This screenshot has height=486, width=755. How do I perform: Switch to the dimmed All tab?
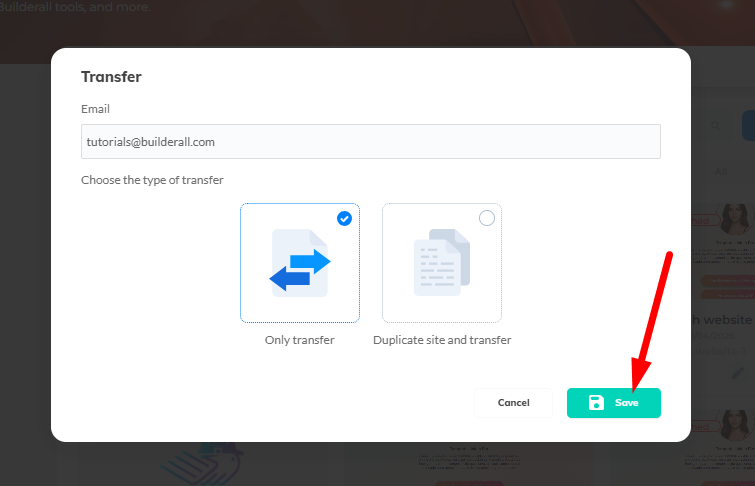[721, 172]
